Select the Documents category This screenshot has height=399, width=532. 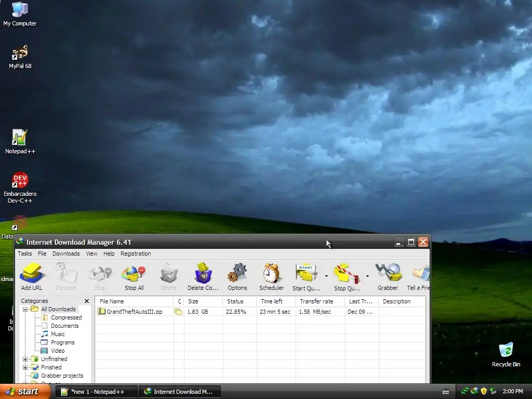click(x=64, y=326)
